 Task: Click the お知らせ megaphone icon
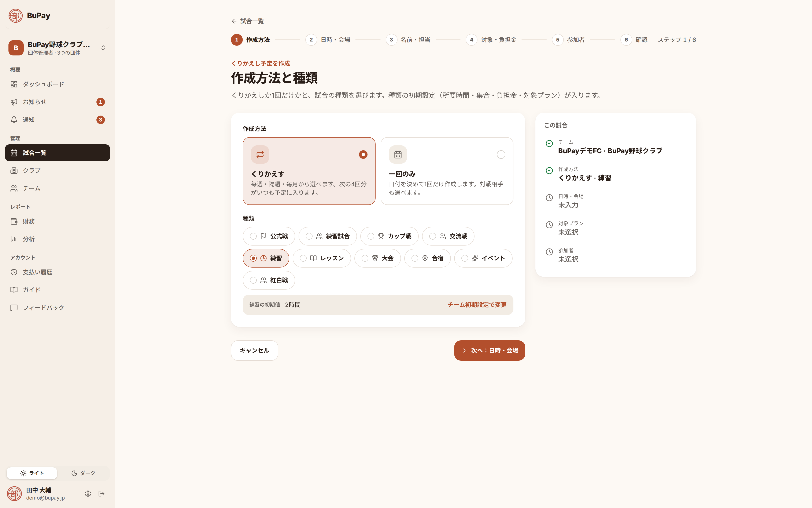pyautogui.click(x=14, y=102)
